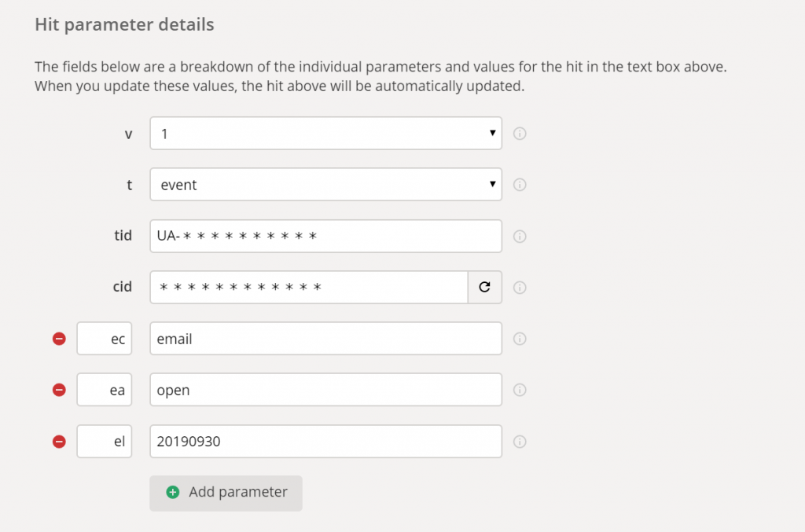Focus the tid input field
This screenshot has height=532, width=805.
tap(325, 236)
